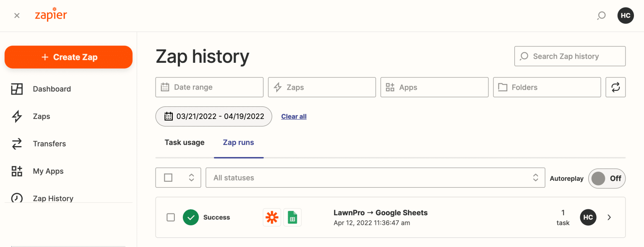This screenshot has height=247, width=644.
Task: Check the select-all checkbox above results
Action: pos(168,178)
